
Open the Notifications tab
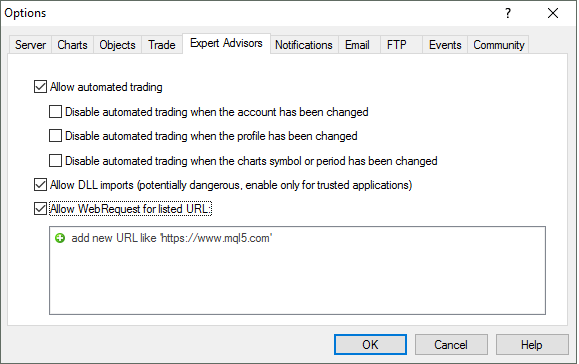[304, 45]
